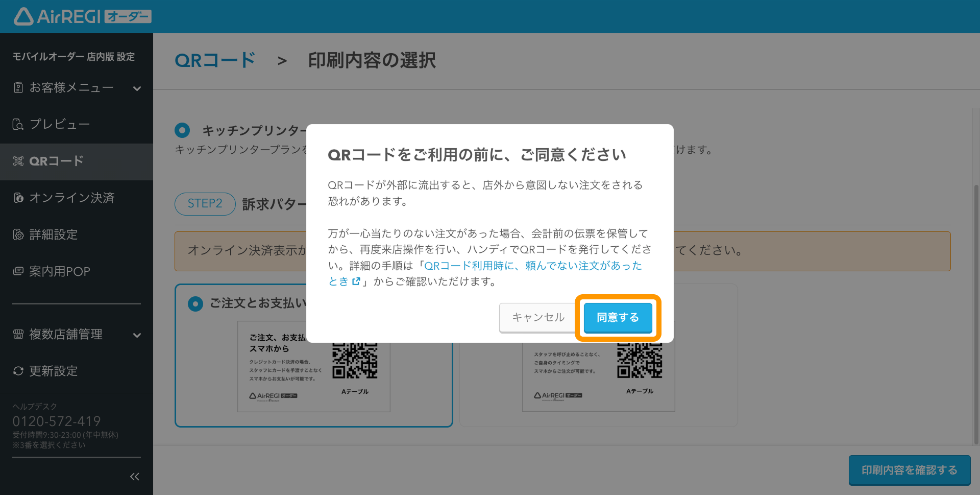Open オンライン決済 settings
Image resolution: width=980 pixels, height=495 pixels.
coord(77,198)
